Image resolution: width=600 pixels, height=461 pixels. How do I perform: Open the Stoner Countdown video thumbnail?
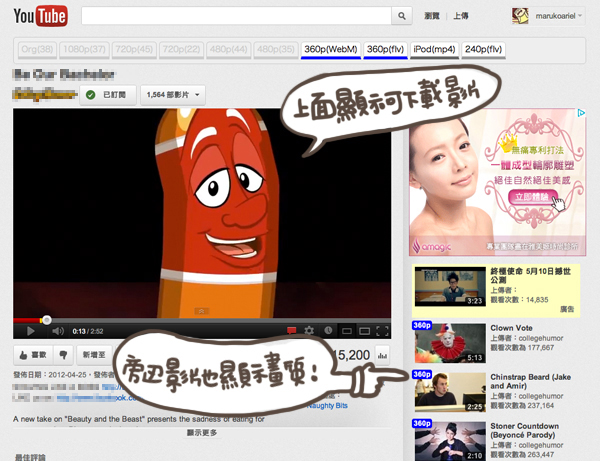450,441
